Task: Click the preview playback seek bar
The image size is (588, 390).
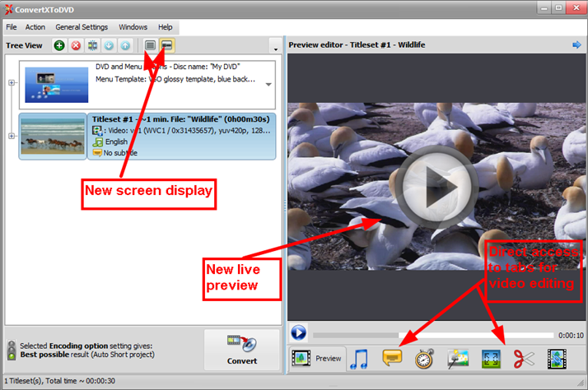Action: [433, 336]
